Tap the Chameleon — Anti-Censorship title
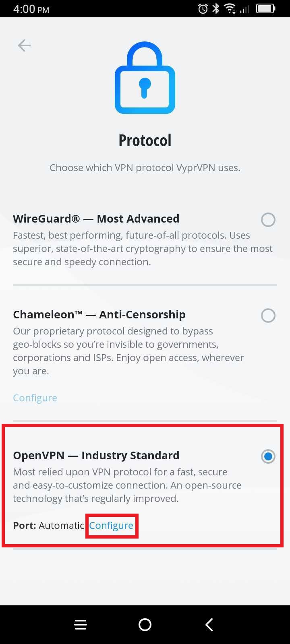 coord(99,314)
